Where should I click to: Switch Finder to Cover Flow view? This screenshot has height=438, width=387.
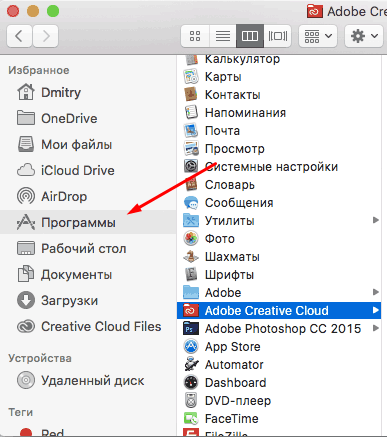[x=278, y=36]
